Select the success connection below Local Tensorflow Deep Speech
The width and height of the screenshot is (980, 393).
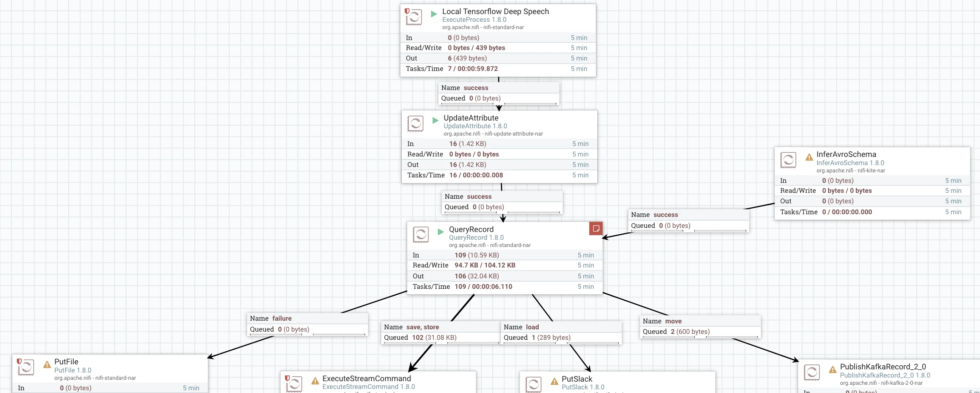499,93
